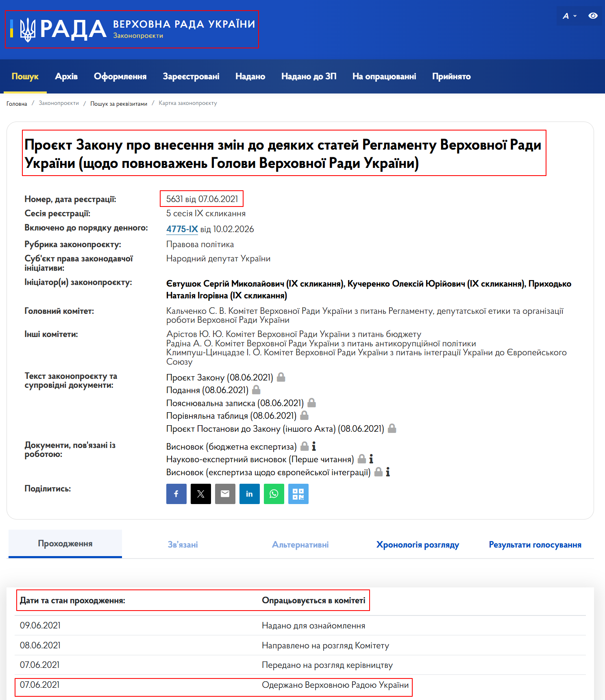Click Картка законопроєкту breadcrumb text

click(x=188, y=103)
